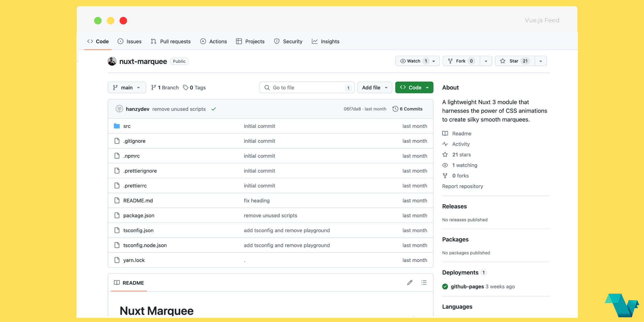Open the README outline list icon
644x322 pixels.
pos(424,282)
